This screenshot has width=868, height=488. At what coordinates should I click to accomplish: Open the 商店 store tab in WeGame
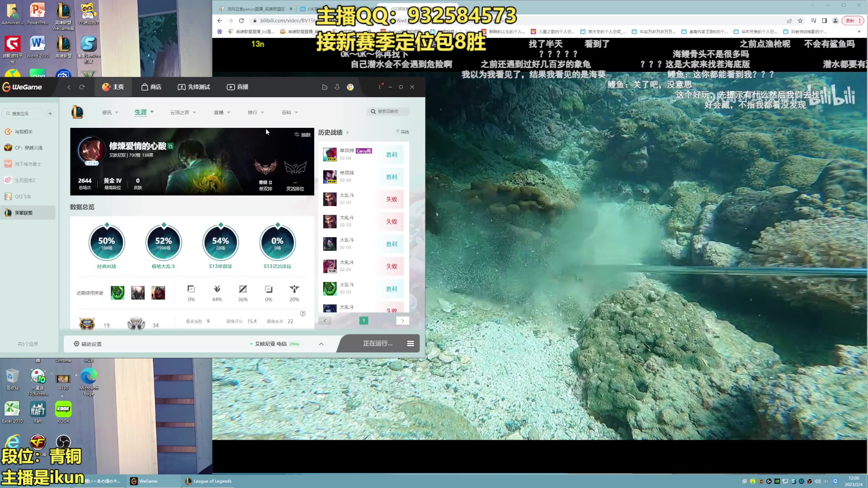pyautogui.click(x=151, y=87)
